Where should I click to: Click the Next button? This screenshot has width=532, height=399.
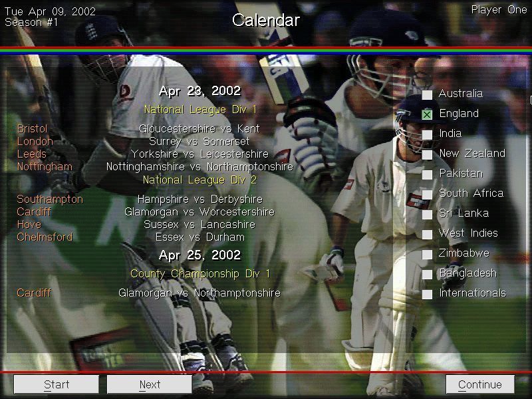150,384
